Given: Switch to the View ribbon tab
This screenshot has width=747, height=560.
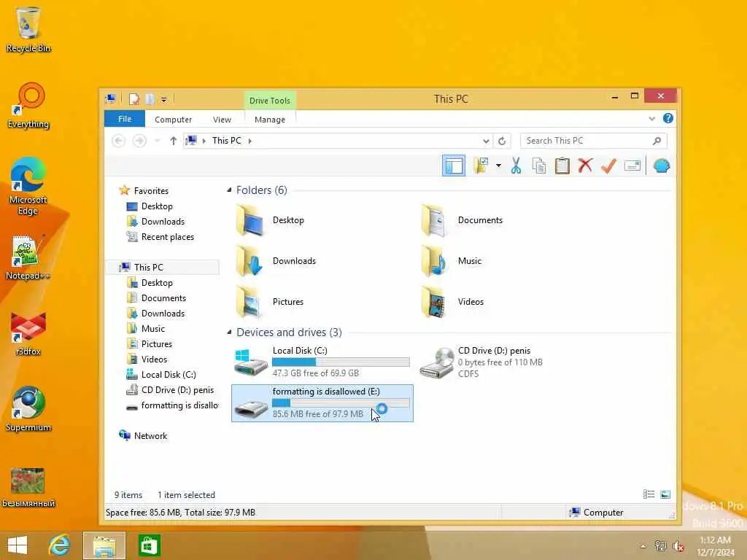Looking at the screenshot, I should point(222,120).
